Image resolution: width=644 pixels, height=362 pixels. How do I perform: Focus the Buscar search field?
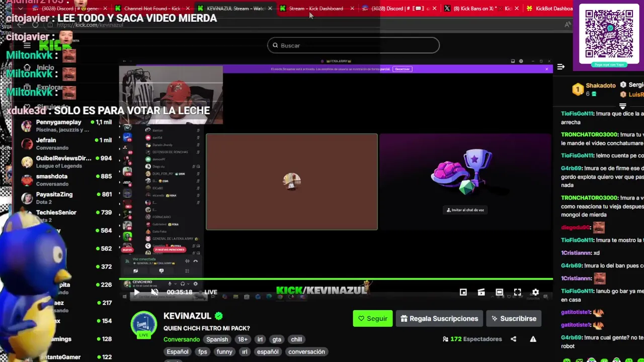tap(353, 45)
